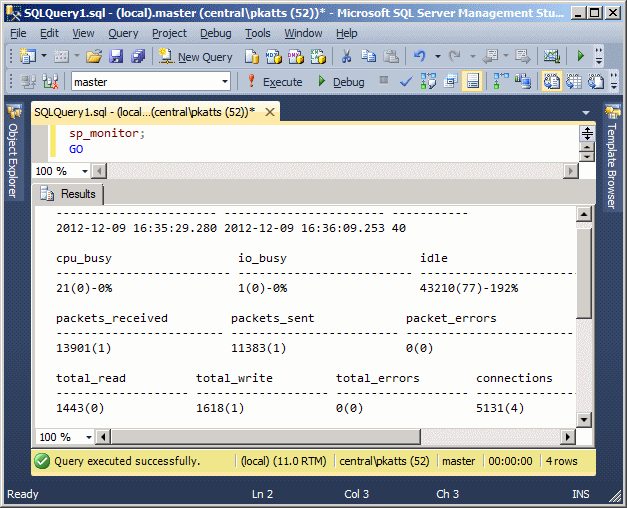The width and height of the screenshot is (627, 508).
Task: Click the Cut scissors icon
Action: (346, 56)
